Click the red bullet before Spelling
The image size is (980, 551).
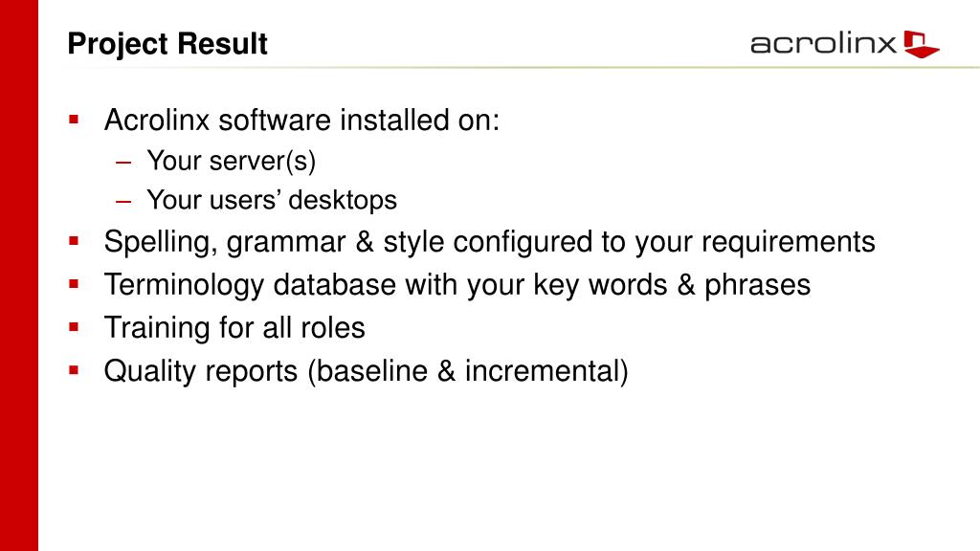click(x=74, y=241)
